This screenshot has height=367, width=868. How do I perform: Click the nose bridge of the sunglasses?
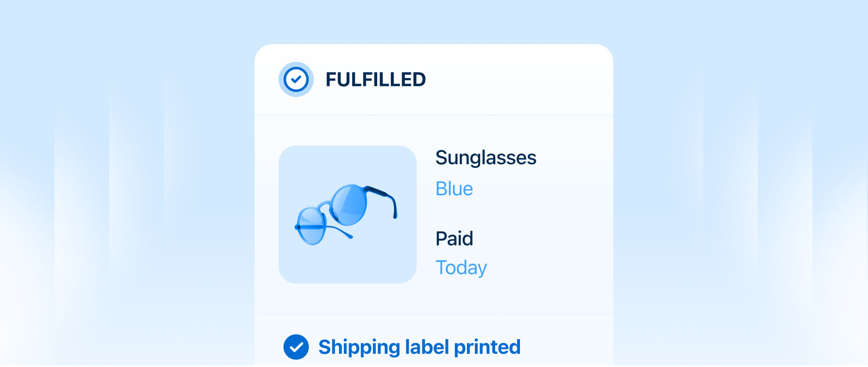tap(324, 205)
